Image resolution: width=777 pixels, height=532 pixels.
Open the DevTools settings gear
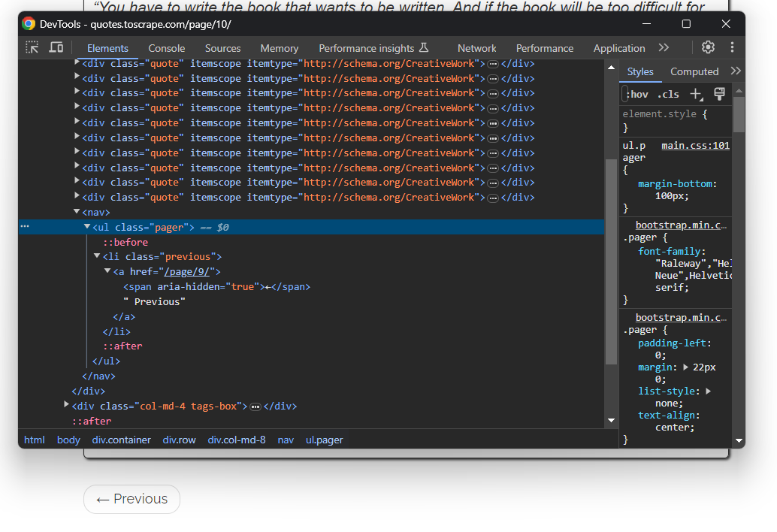tap(707, 47)
